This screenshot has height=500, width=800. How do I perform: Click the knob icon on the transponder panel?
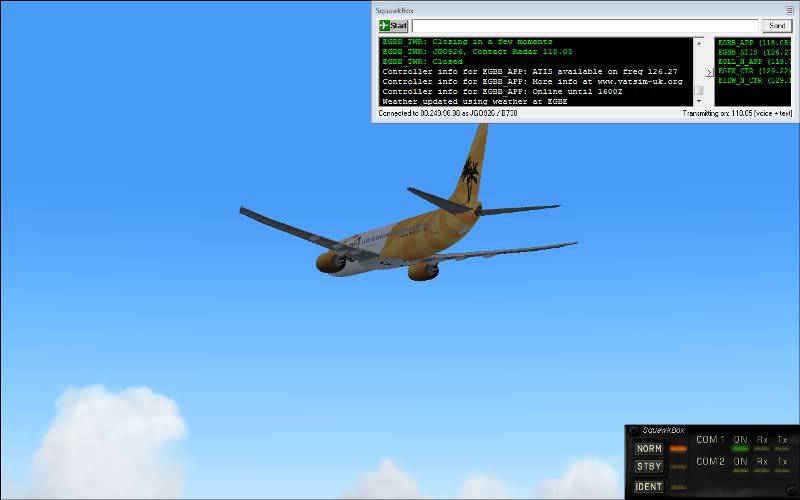(793, 490)
